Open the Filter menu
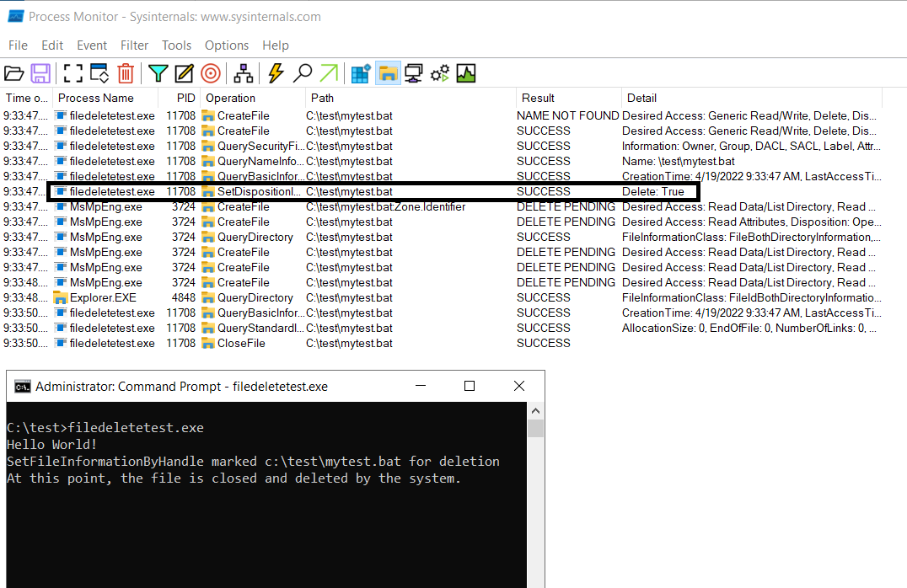The height and width of the screenshot is (588, 907). coord(134,45)
